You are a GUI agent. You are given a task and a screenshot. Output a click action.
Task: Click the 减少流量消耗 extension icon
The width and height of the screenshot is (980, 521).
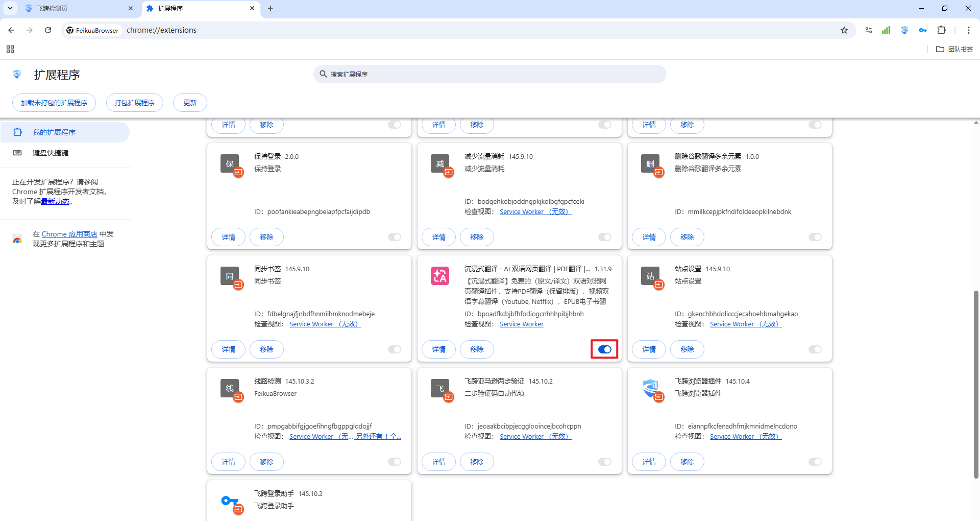pyautogui.click(x=440, y=164)
